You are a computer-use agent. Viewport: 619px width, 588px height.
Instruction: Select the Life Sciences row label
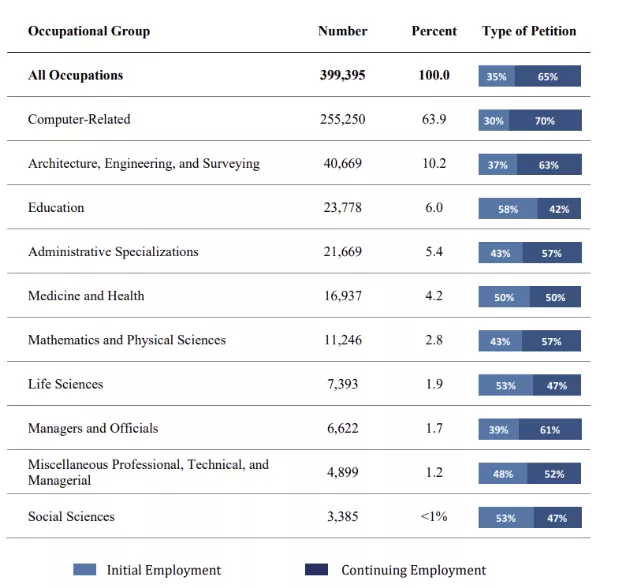point(66,384)
